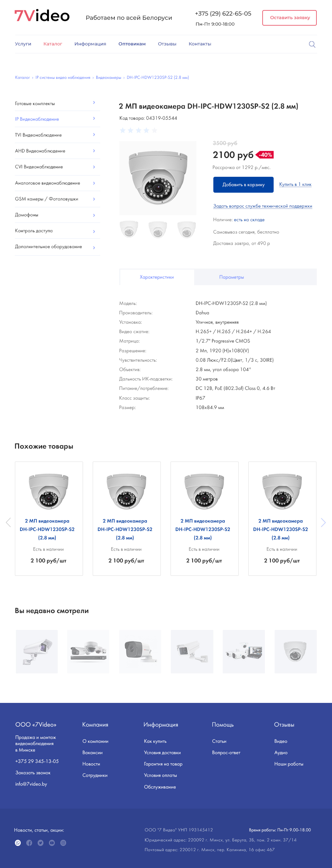The image size is (332, 868).
Task: Expand the Домофоны category chevron
Action: point(94,215)
